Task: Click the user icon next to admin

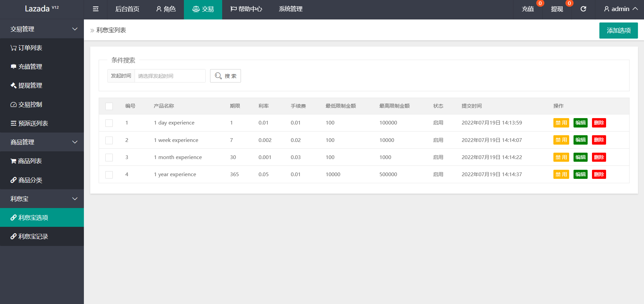Action: 607,9
